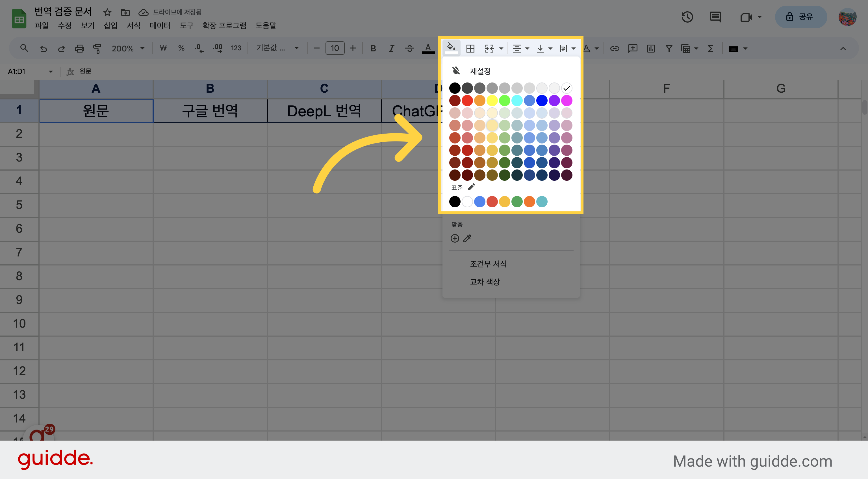Activate the paint format tool
Image resolution: width=868 pixels, height=479 pixels.
pos(97,49)
